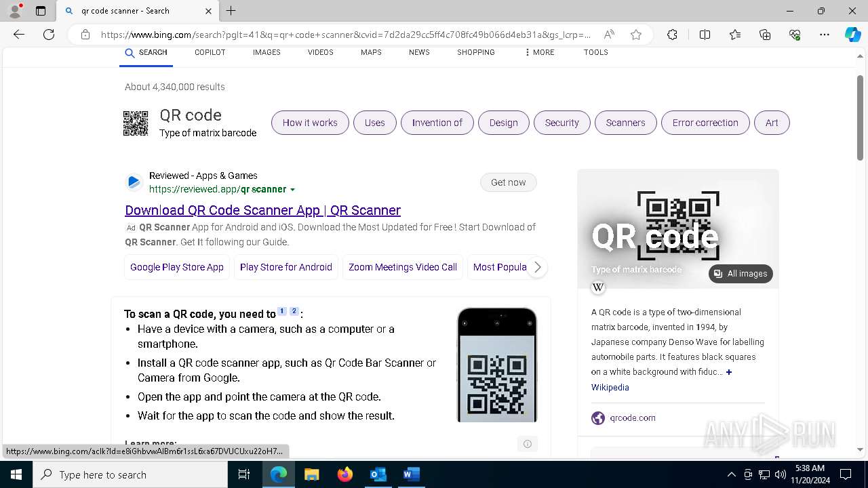Open Browser essentials icon
Viewport: 868px width, 488px height.
[795, 35]
